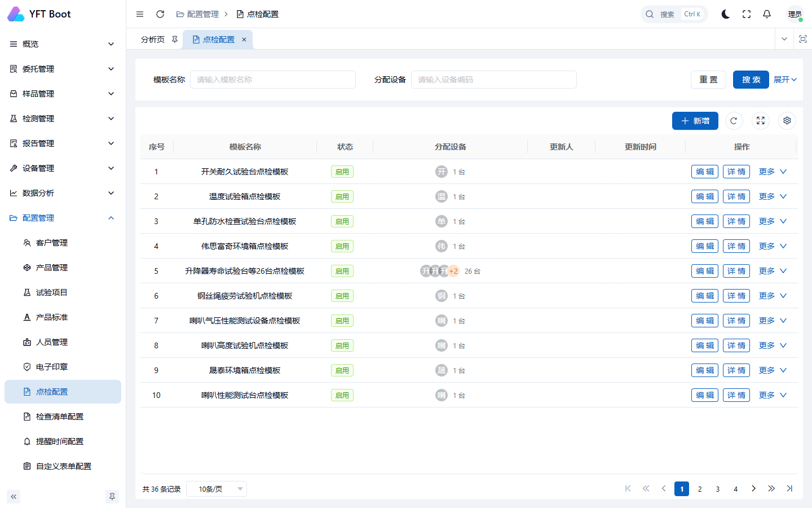Focus the 分配设备 input field
Image resolution: width=812 pixels, height=508 pixels.
[494, 80]
